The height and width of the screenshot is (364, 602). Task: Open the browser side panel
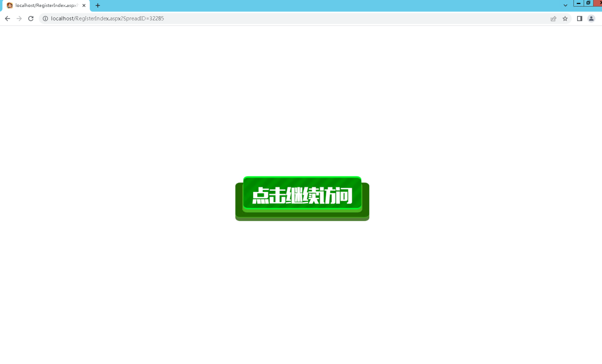579,19
